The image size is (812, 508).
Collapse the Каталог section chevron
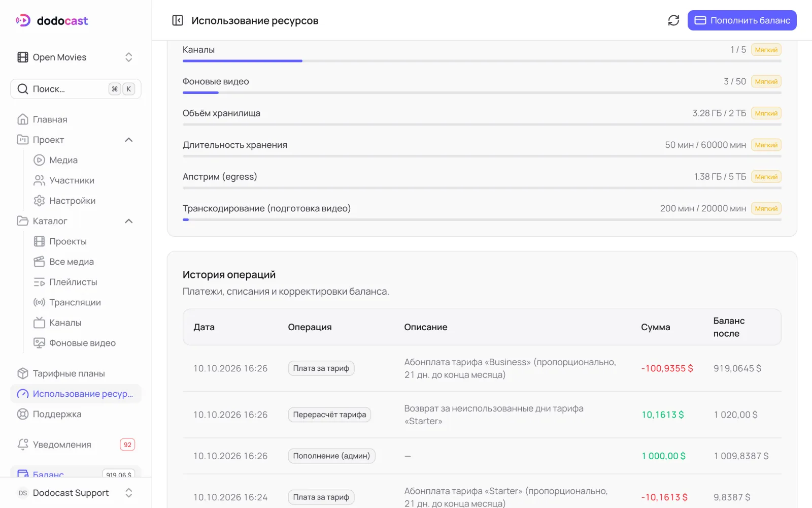pos(129,221)
